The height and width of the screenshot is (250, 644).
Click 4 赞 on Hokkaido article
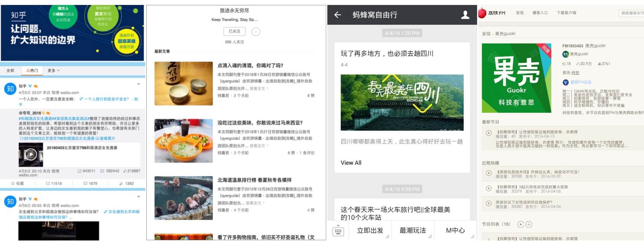311,210
